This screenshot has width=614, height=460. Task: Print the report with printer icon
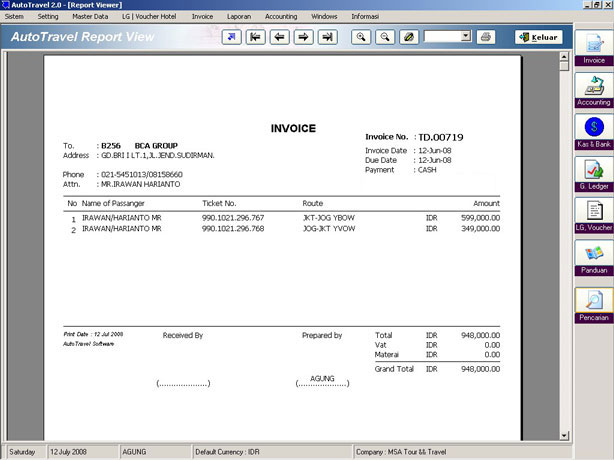coord(486,37)
